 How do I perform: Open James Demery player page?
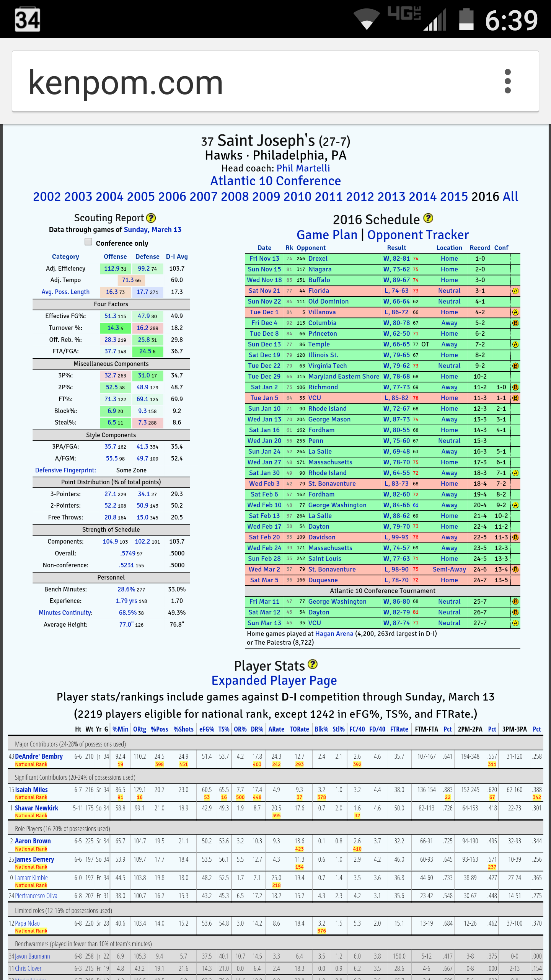tap(34, 859)
